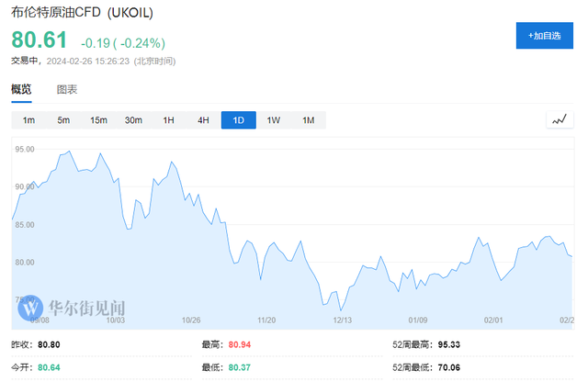Viewport: 588px width, 382px height.
Task: Click the 52周最高 value 95.33
Action: point(449,344)
